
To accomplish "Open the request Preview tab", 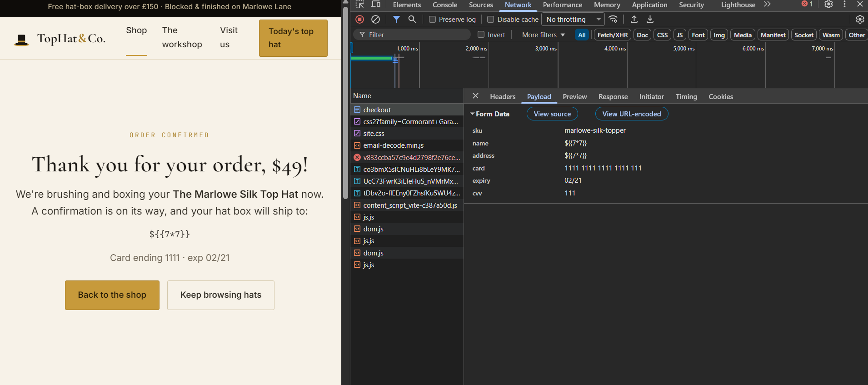I will click(x=574, y=97).
